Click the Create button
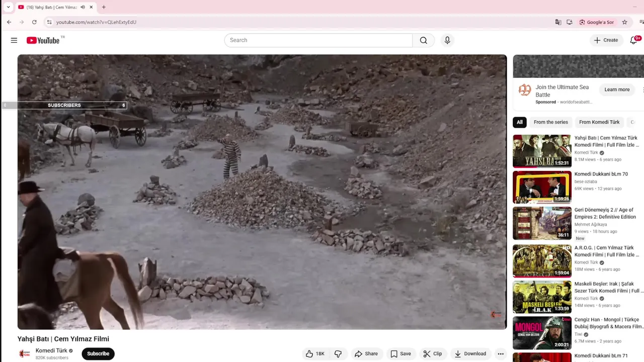This screenshot has height=362, width=644. click(x=606, y=40)
